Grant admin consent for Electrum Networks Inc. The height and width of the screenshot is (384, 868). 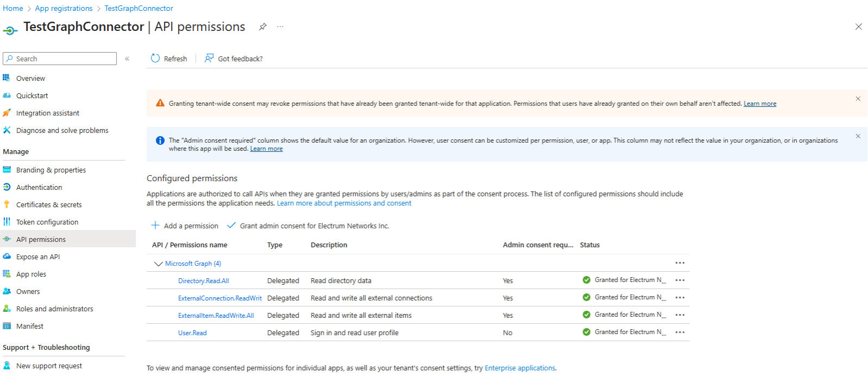(x=308, y=226)
